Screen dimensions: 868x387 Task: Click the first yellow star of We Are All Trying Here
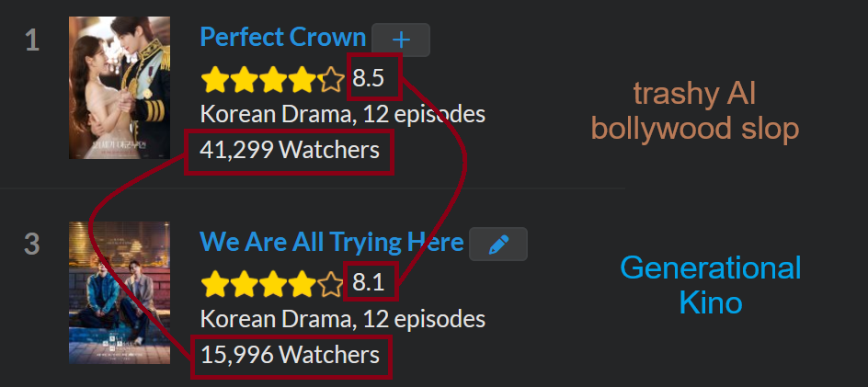coord(215,284)
